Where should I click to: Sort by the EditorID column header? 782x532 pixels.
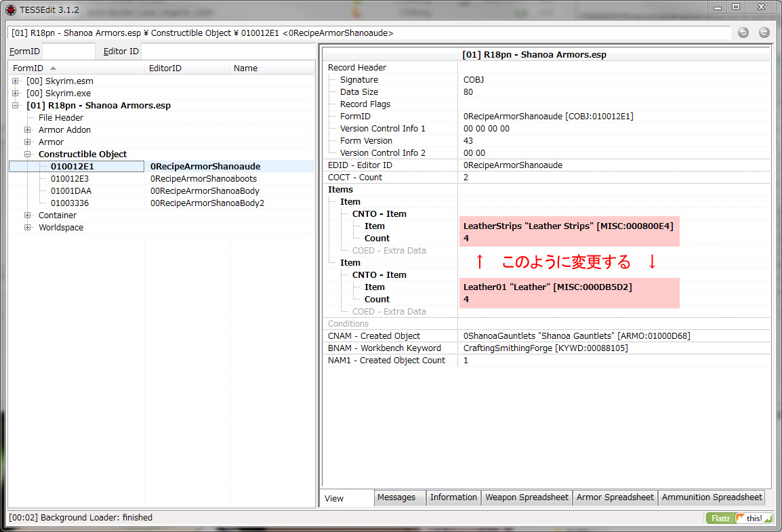point(187,68)
